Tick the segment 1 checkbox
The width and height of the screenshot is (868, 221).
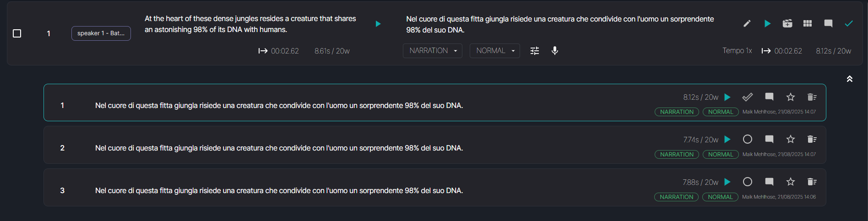[17, 33]
